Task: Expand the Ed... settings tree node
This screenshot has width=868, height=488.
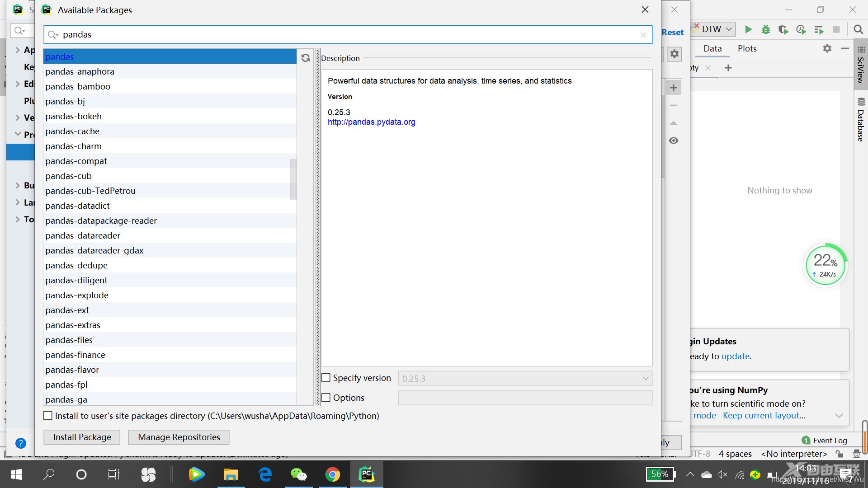Action: click(x=18, y=84)
